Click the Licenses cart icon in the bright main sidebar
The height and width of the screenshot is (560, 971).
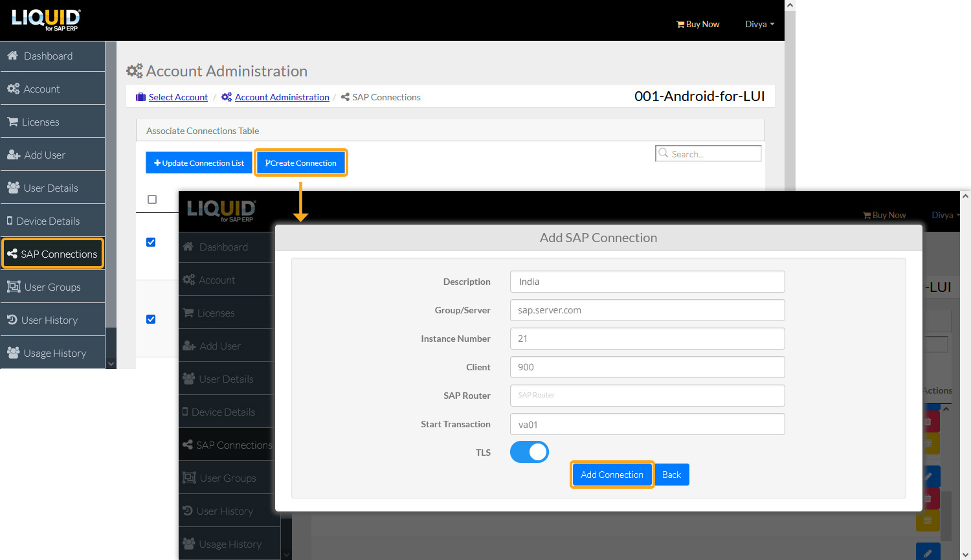click(12, 122)
